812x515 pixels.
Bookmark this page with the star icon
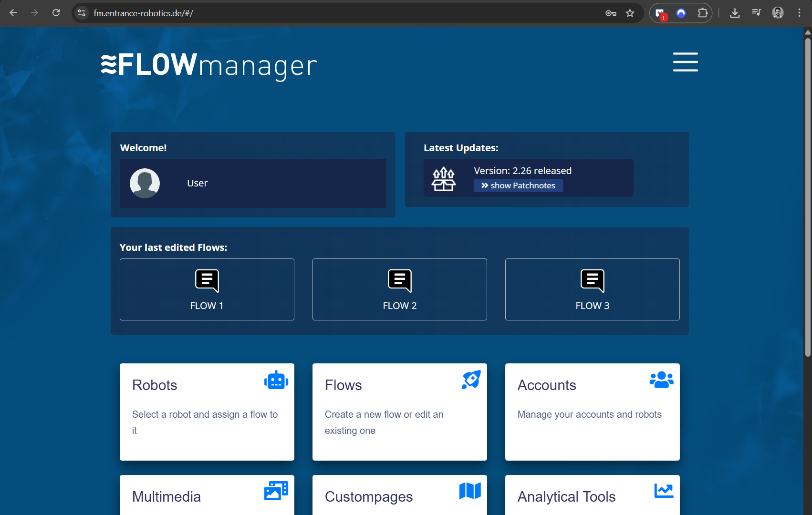point(630,13)
